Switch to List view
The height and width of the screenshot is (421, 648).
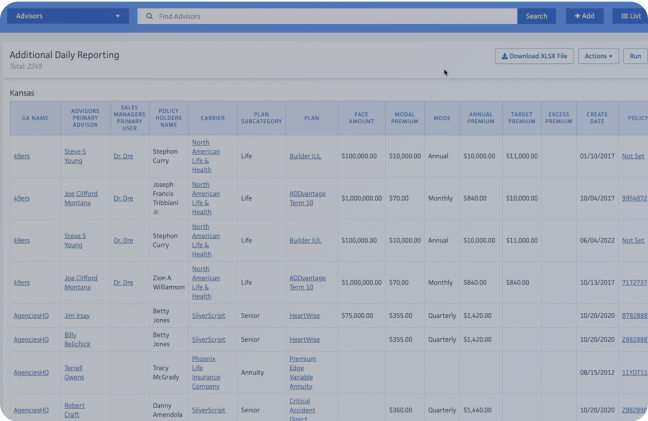pos(630,16)
